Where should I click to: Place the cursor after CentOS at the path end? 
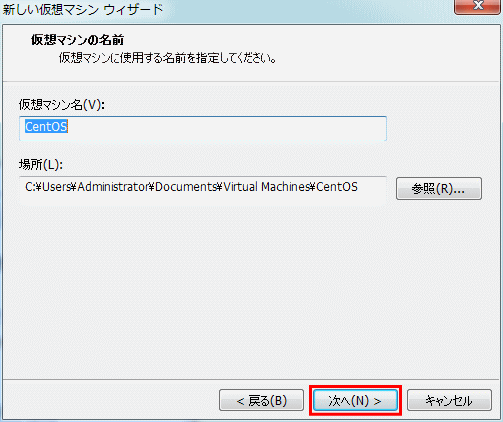click(358, 187)
